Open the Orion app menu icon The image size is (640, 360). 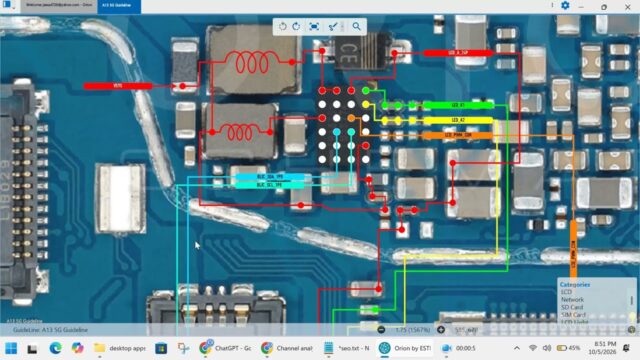(x=7, y=5)
